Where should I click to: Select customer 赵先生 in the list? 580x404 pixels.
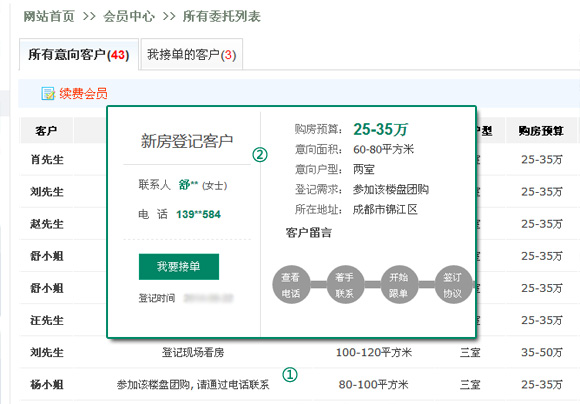pos(47,224)
